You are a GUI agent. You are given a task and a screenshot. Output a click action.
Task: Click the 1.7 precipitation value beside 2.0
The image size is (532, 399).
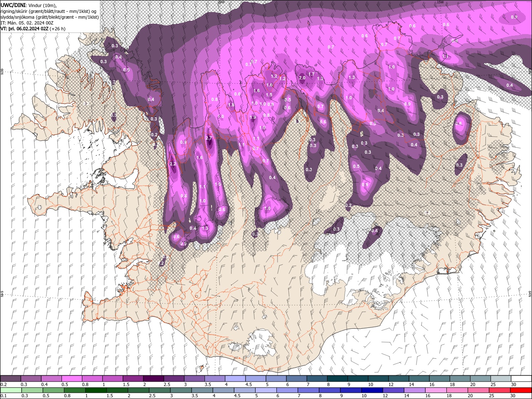coord(311,74)
